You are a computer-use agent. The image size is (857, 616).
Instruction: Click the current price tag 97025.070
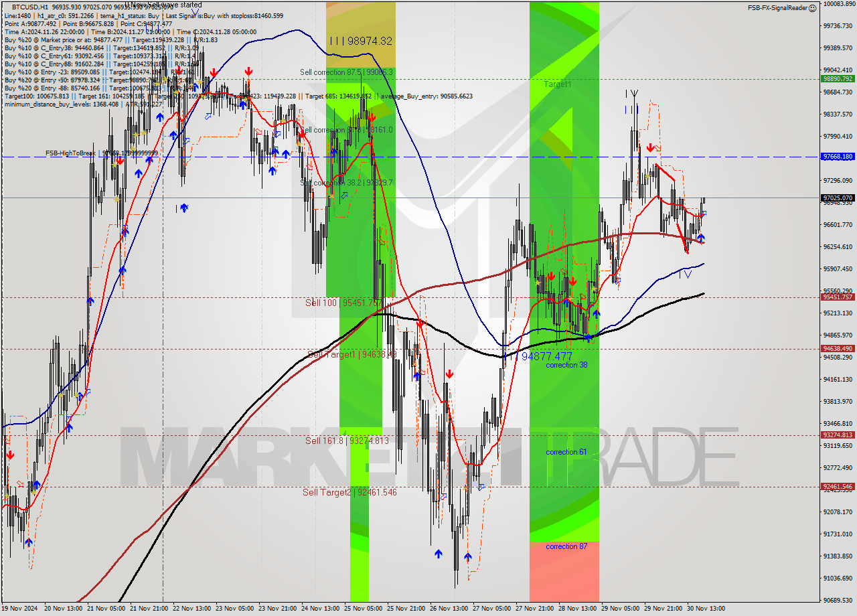click(x=838, y=198)
